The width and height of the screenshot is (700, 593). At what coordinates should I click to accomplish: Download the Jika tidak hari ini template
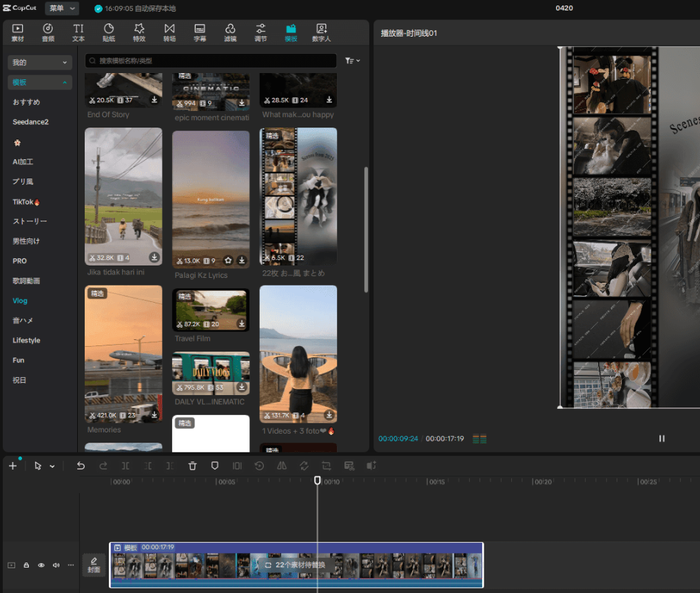[154, 257]
